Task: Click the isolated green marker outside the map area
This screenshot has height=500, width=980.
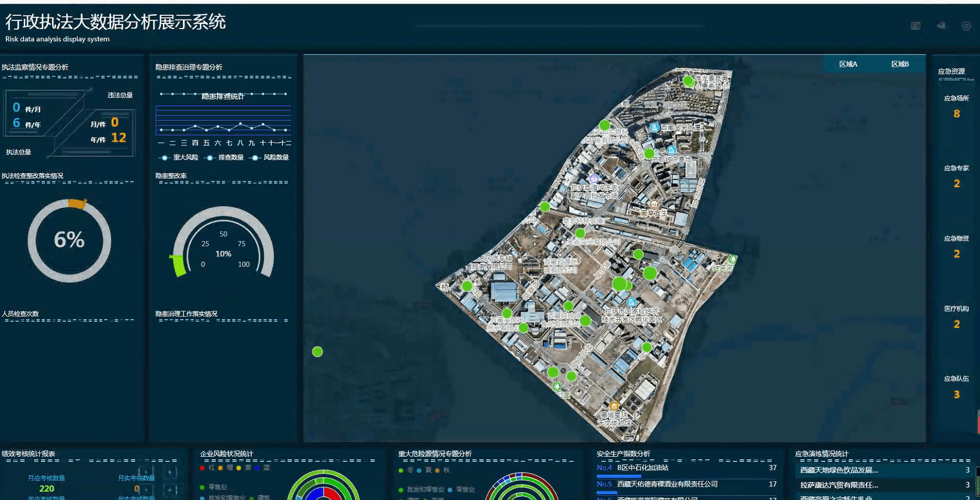Action: [x=317, y=351]
